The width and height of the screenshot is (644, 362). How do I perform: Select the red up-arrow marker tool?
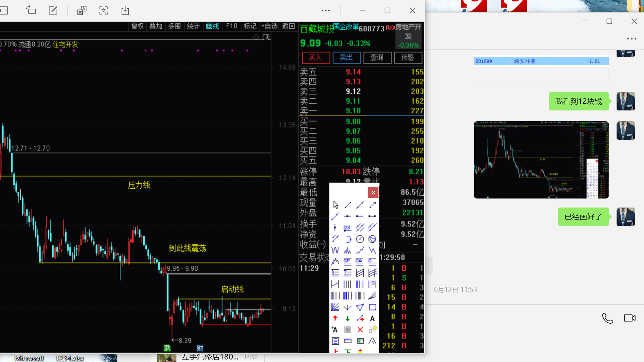click(x=335, y=318)
